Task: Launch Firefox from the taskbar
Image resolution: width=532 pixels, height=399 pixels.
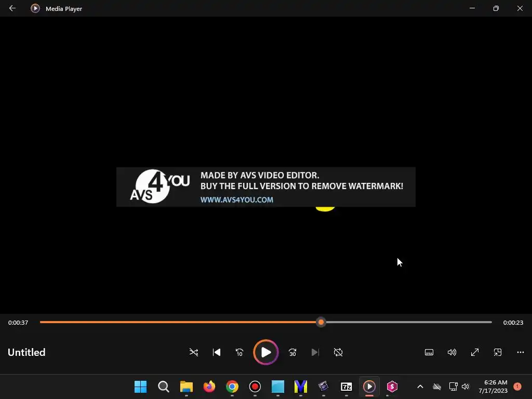Action: [209, 387]
